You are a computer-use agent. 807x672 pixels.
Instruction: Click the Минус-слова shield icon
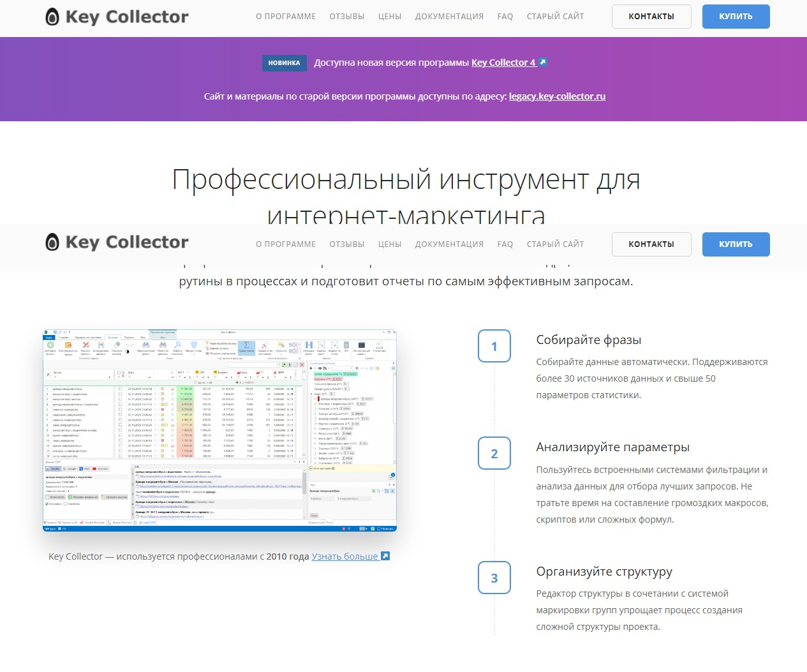pyautogui.click(x=193, y=345)
